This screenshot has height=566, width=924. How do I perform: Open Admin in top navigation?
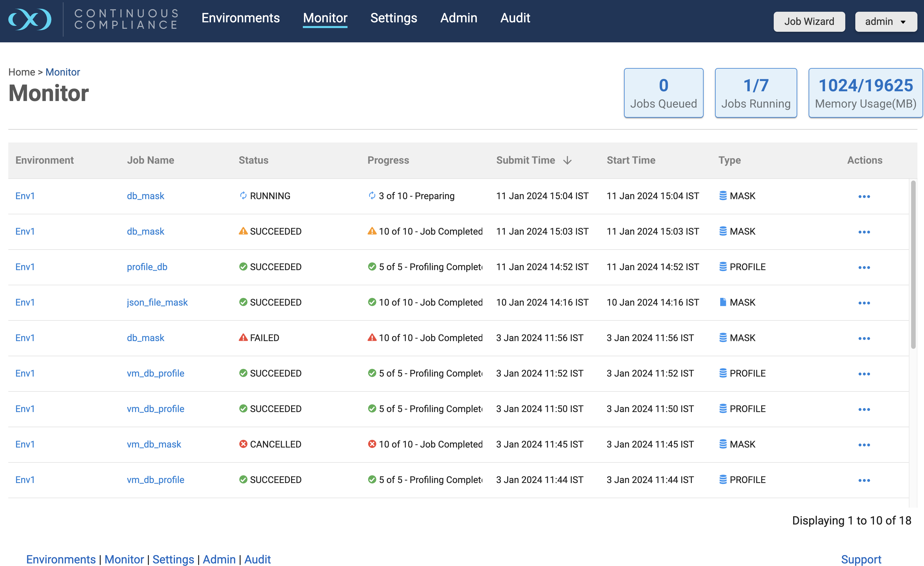(459, 18)
